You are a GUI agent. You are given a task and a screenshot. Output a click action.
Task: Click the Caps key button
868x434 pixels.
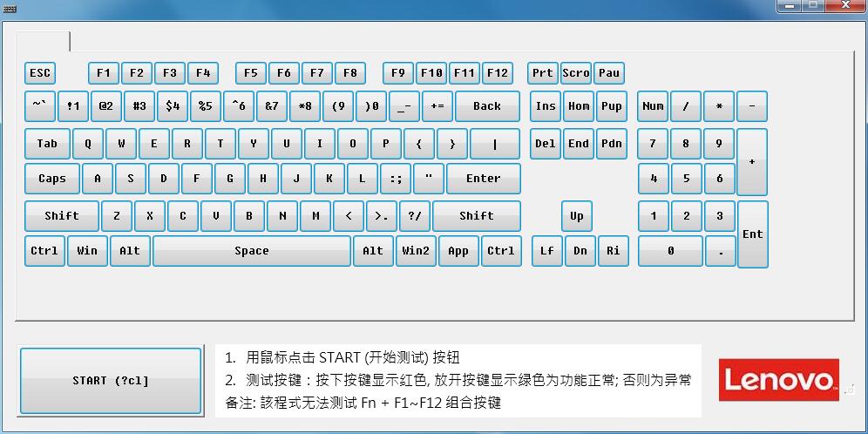click(x=52, y=179)
